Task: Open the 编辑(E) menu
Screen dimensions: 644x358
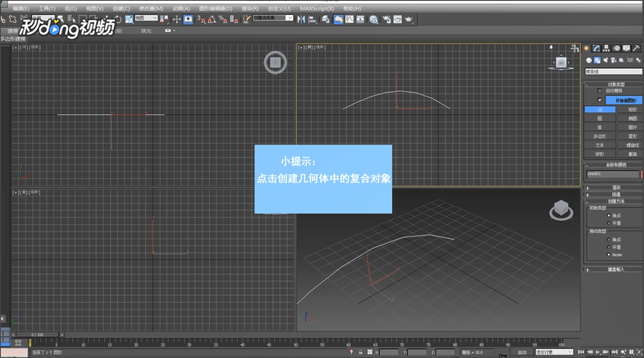Action: [21, 8]
